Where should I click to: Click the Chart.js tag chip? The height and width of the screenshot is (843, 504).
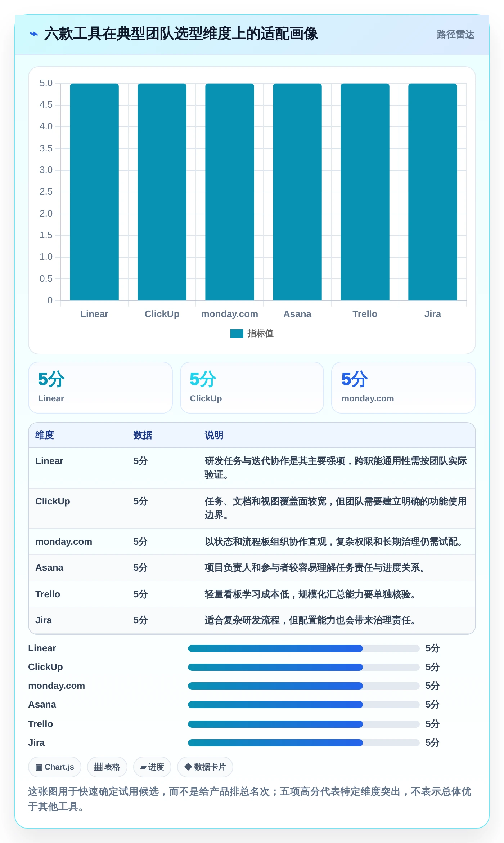click(x=55, y=767)
